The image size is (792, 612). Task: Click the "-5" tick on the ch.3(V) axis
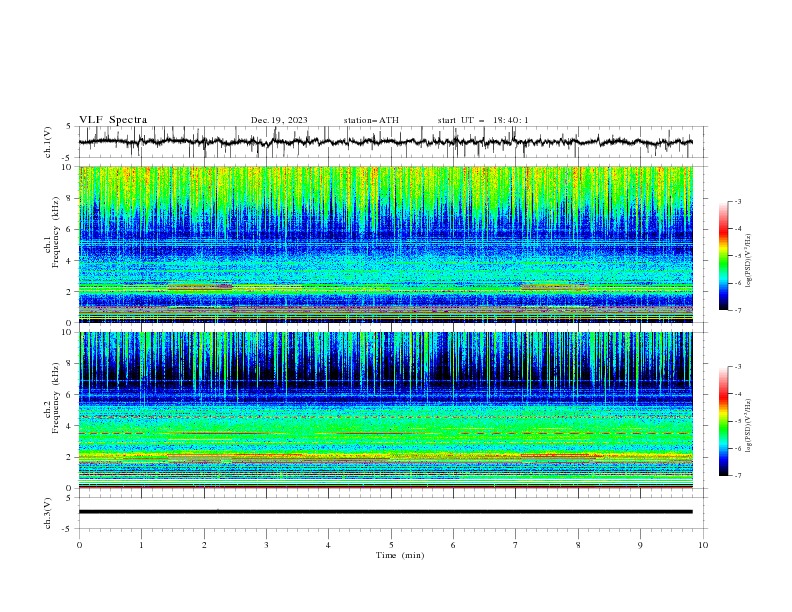click(x=68, y=529)
